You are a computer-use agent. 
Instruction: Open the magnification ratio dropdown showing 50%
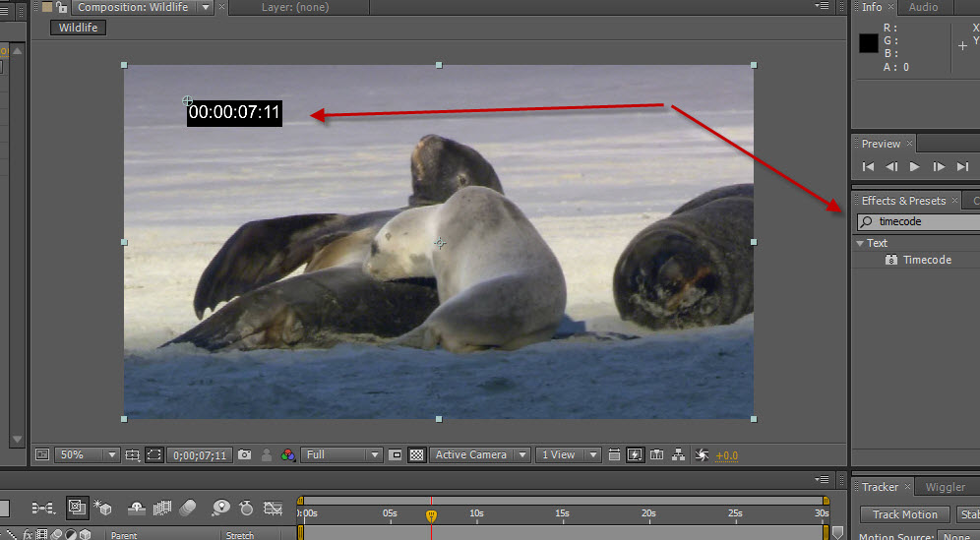click(x=87, y=455)
